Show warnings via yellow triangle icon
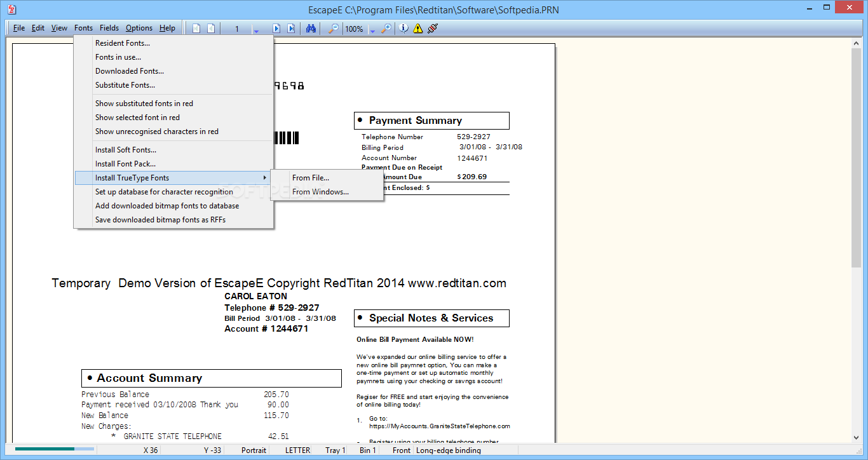This screenshot has width=868, height=460. click(x=417, y=28)
